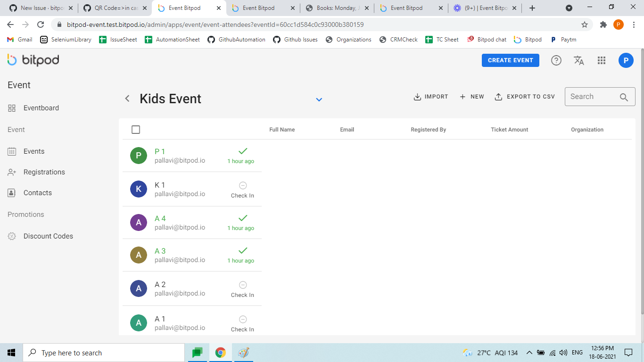Screen dimensions: 644x362
Task: Click the bitpod logo
Action: [33, 60]
